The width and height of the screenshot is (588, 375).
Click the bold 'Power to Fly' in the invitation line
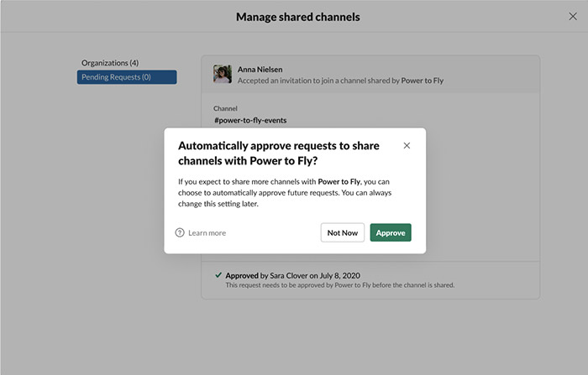[x=423, y=81]
